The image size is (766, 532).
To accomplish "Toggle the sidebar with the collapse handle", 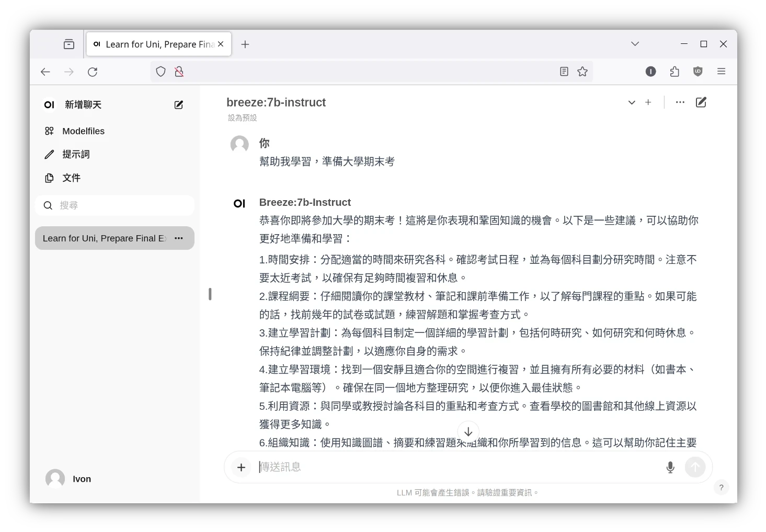I will pos(210,294).
